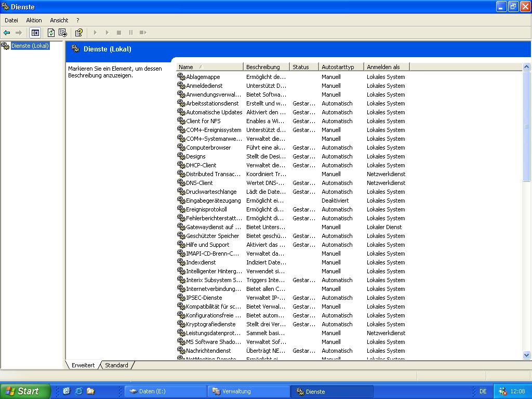
Task: Click the Dienste taskbar button
Action: coord(332,391)
